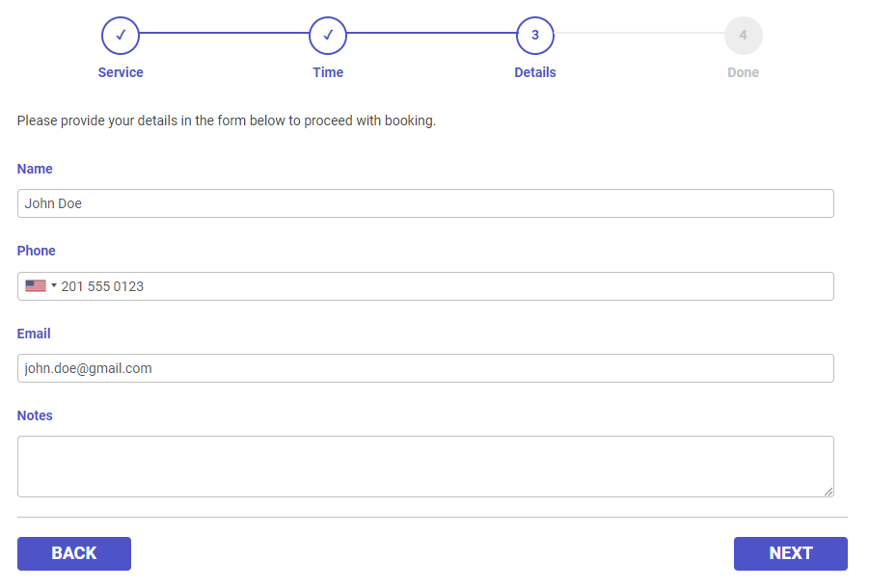Click the Notes textarea resize handle
The height and width of the screenshot is (588, 869).
[x=828, y=492]
